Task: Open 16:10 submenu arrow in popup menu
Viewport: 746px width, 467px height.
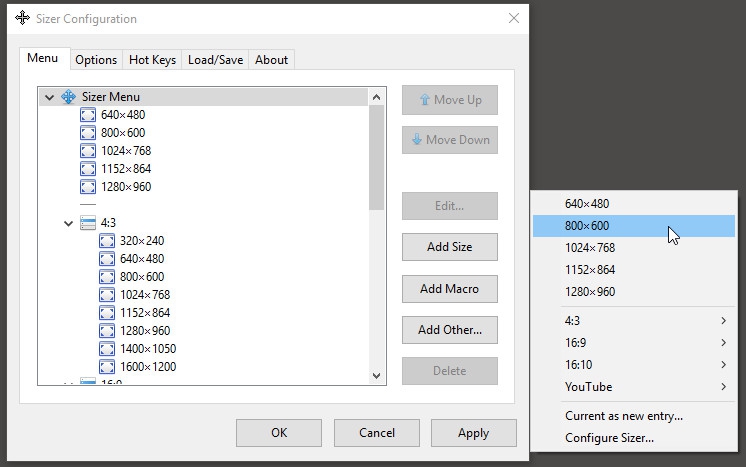Action: coord(723,364)
